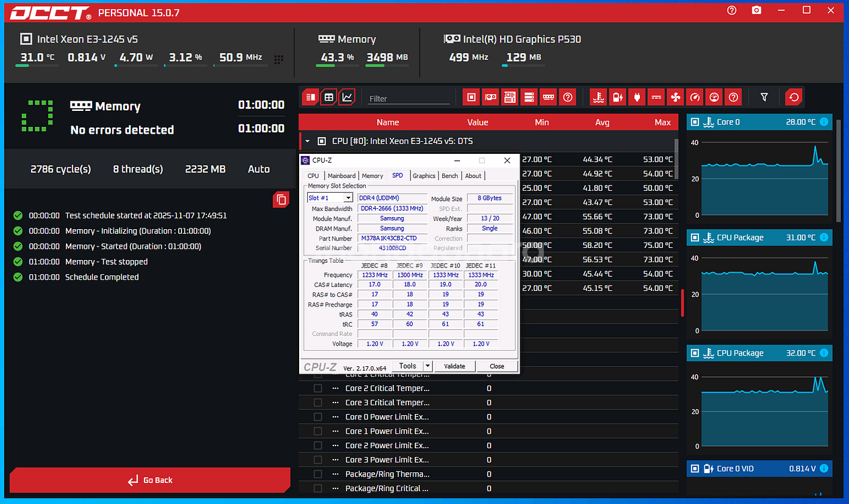849x504 pixels.
Task: Collapse the CPU [#0] Intel Xeon sensor group
Action: point(307,141)
